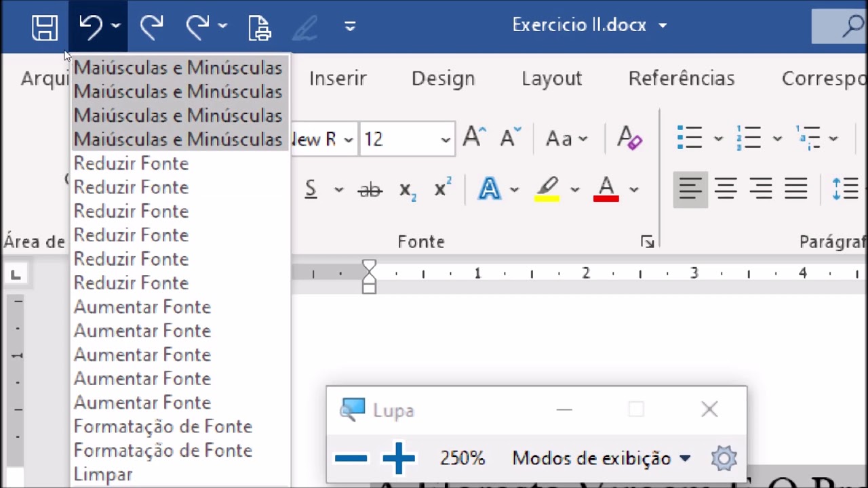Select Limpar in the undo history list

point(103,474)
